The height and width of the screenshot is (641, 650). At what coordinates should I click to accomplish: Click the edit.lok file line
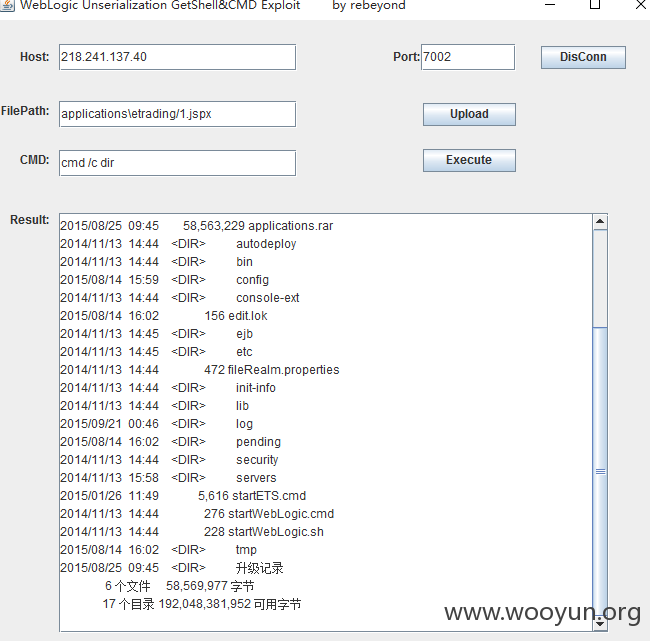coord(164,316)
